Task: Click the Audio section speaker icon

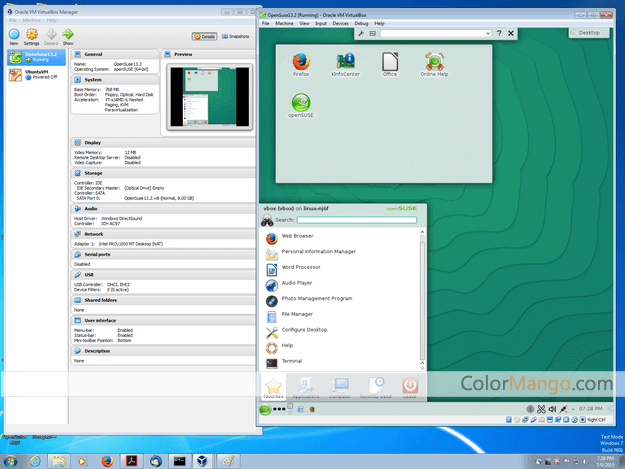Action: coord(77,209)
